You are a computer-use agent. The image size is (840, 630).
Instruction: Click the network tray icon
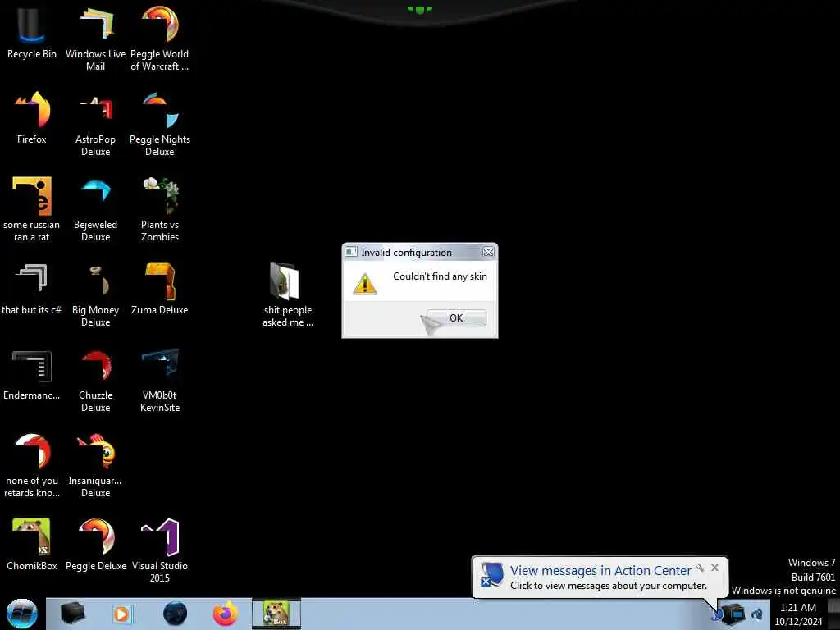733,614
